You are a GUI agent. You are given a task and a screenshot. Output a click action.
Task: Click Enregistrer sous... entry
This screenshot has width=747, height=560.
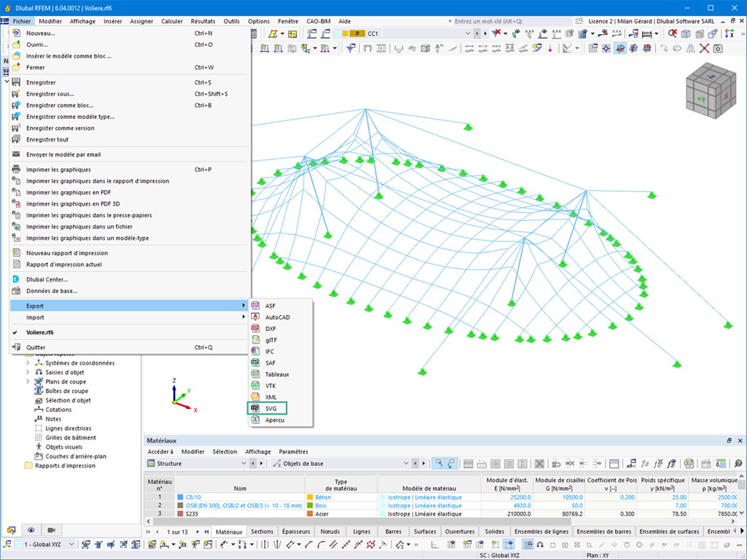[x=128, y=94]
